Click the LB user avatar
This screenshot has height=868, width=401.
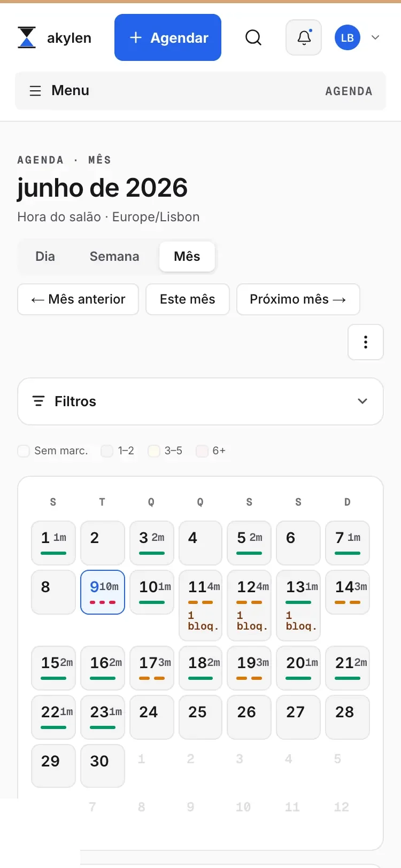tap(348, 37)
